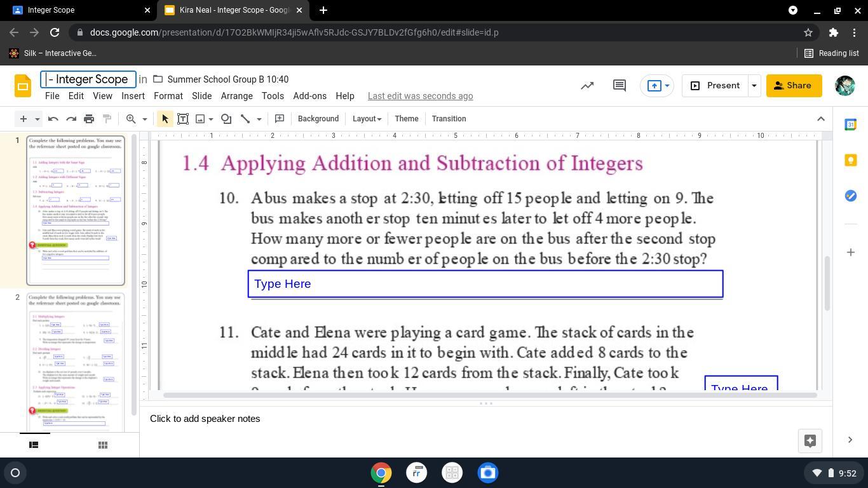The height and width of the screenshot is (488, 868).
Task: Select slide 2 thumbnail in filmstrip
Action: (x=76, y=362)
